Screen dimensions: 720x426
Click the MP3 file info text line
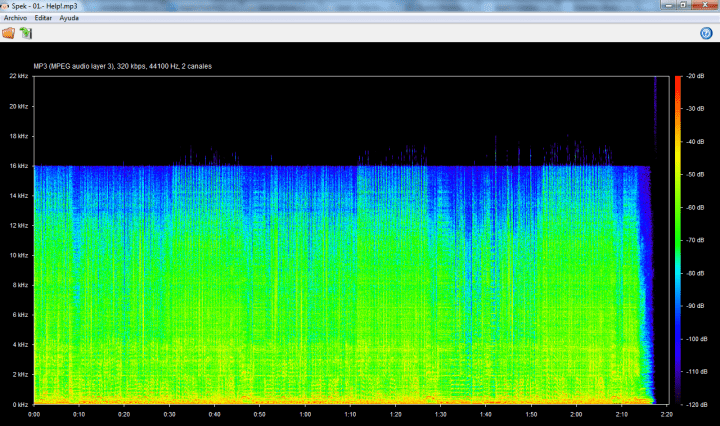tap(123, 66)
